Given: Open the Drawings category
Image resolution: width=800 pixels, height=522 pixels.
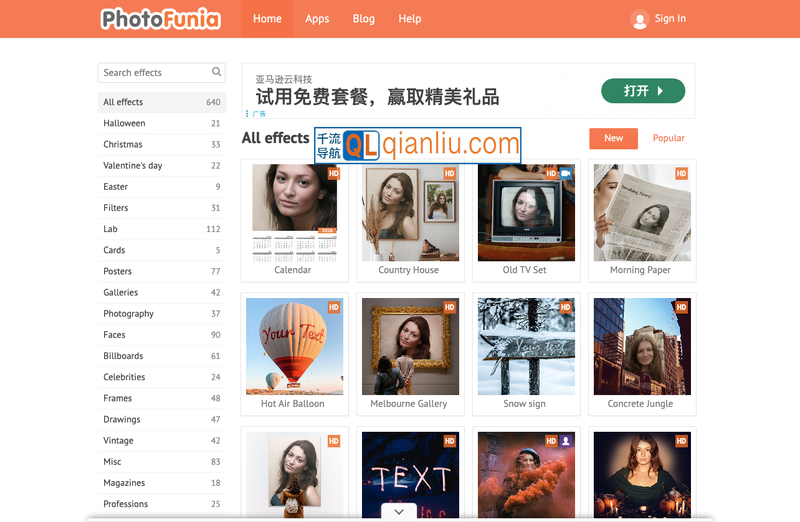Looking at the screenshot, I should [x=162, y=419].
